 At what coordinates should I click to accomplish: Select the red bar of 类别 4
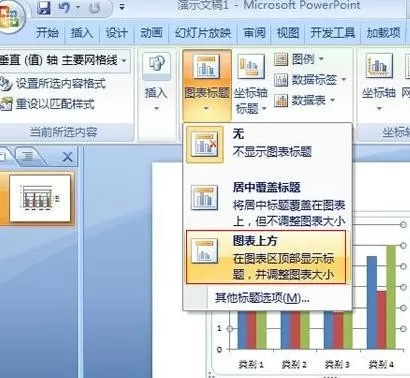pyautogui.click(x=382, y=320)
